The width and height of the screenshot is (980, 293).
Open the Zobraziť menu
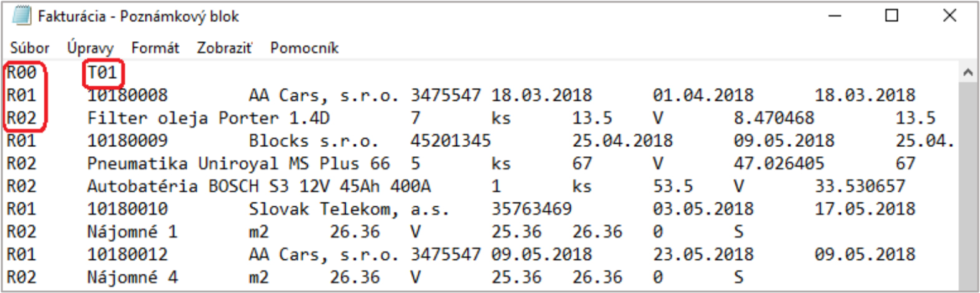pos(225,48)
